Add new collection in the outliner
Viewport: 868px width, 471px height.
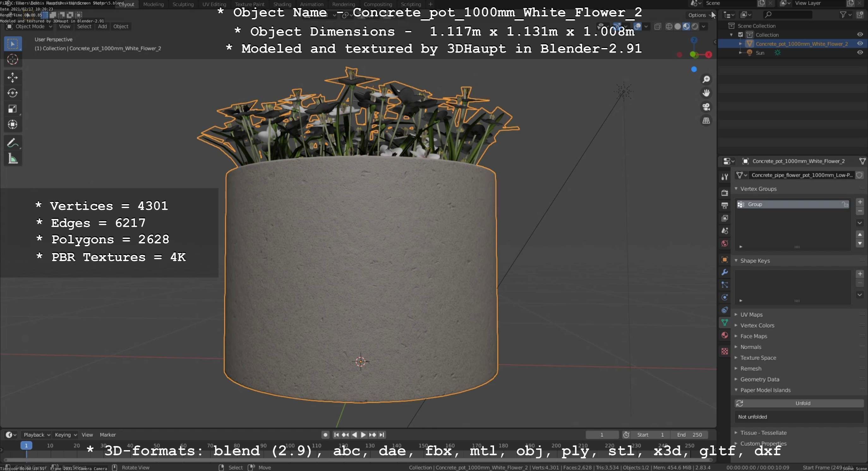click(x=859, y=15)
